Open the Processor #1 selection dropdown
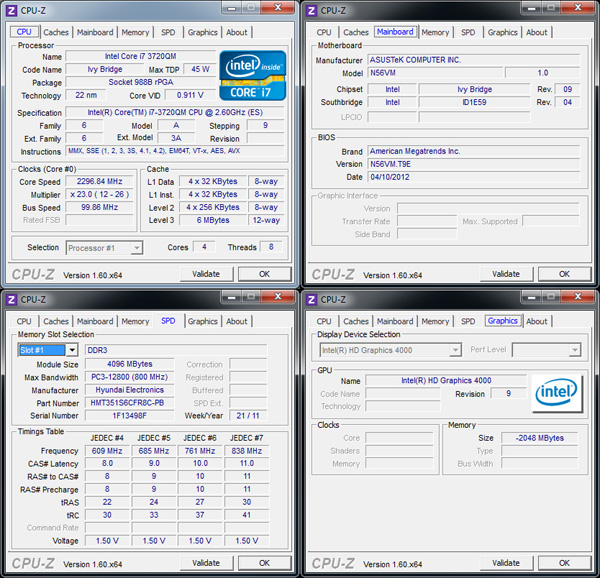The width and height of the screenshot is (600, 580). click(x=137, y=248)
